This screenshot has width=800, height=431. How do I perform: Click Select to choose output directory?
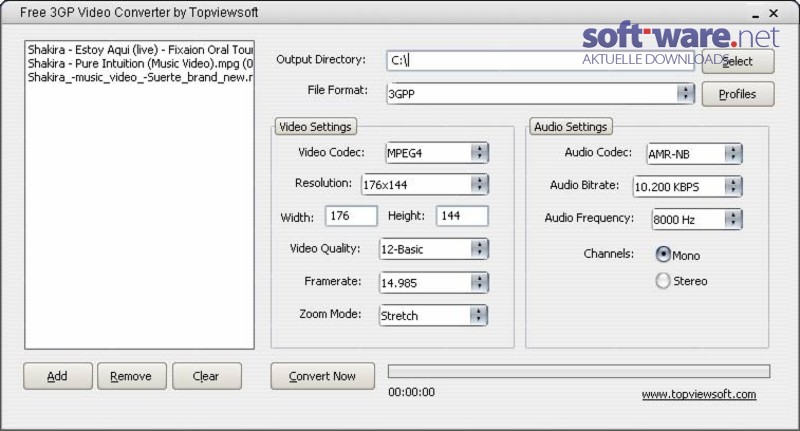click(738, 61)
